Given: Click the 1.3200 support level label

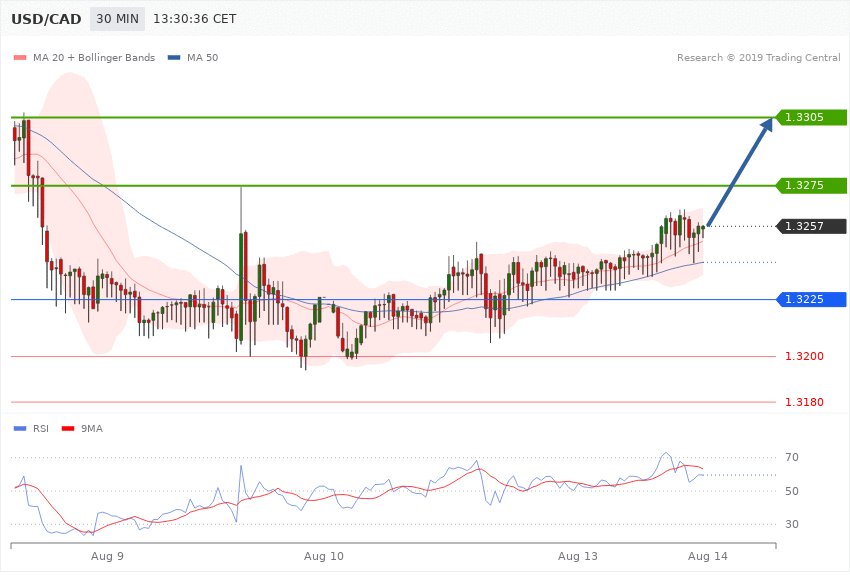Looking at the screenshot, I should coord(804,356).
